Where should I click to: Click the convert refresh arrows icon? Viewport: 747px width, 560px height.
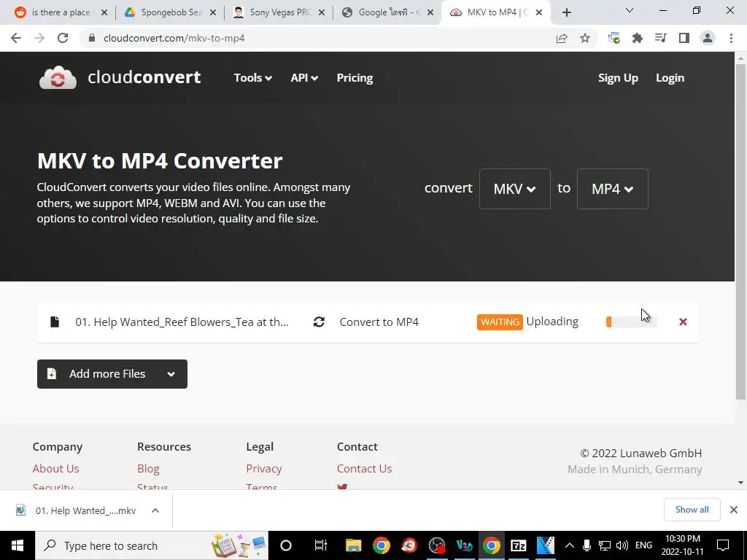pyautogui.click(x=319, y=322)
